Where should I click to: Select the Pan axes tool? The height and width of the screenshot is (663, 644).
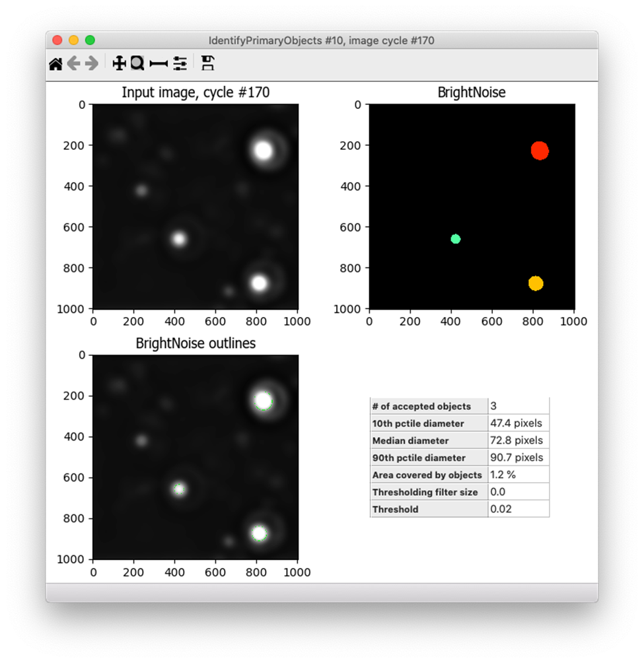click(119, 64)
